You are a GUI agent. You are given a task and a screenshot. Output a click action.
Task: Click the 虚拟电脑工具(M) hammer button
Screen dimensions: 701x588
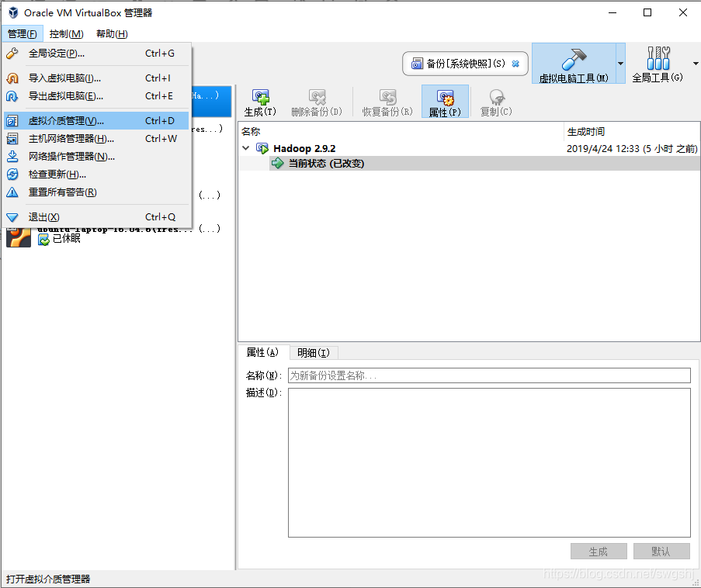tap(574, 64)
